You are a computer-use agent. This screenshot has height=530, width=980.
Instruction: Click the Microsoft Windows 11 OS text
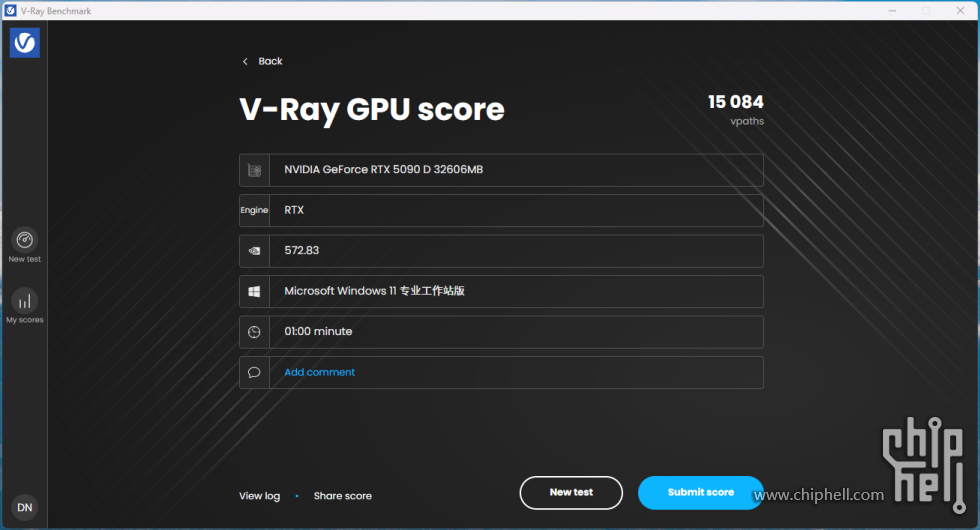[374, 291]
